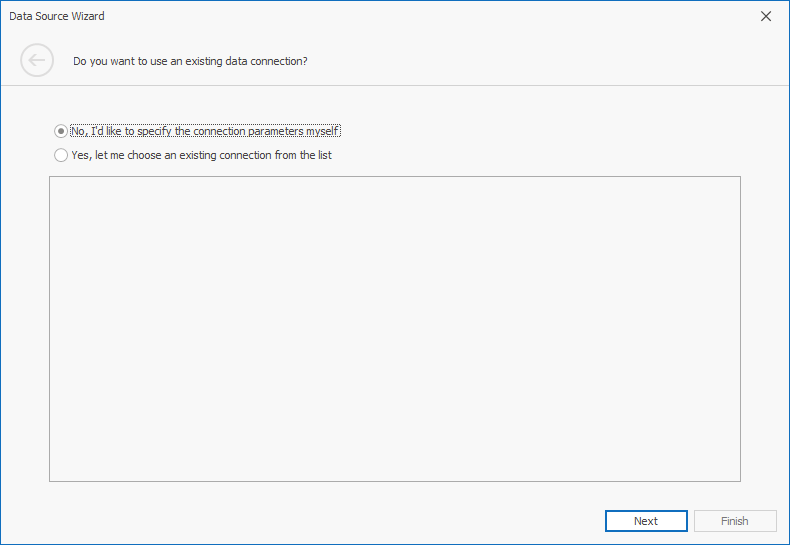Click the Next button
Screen dimensions: 790x545
point(646,521)
